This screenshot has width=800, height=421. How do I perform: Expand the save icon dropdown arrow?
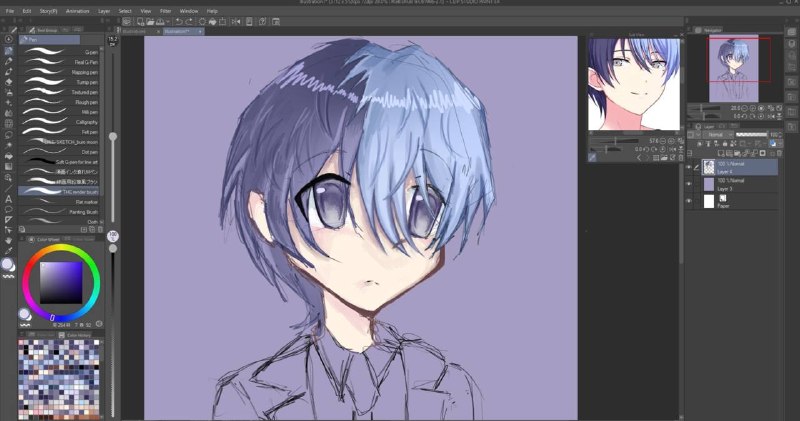click(x=167, y=21)
